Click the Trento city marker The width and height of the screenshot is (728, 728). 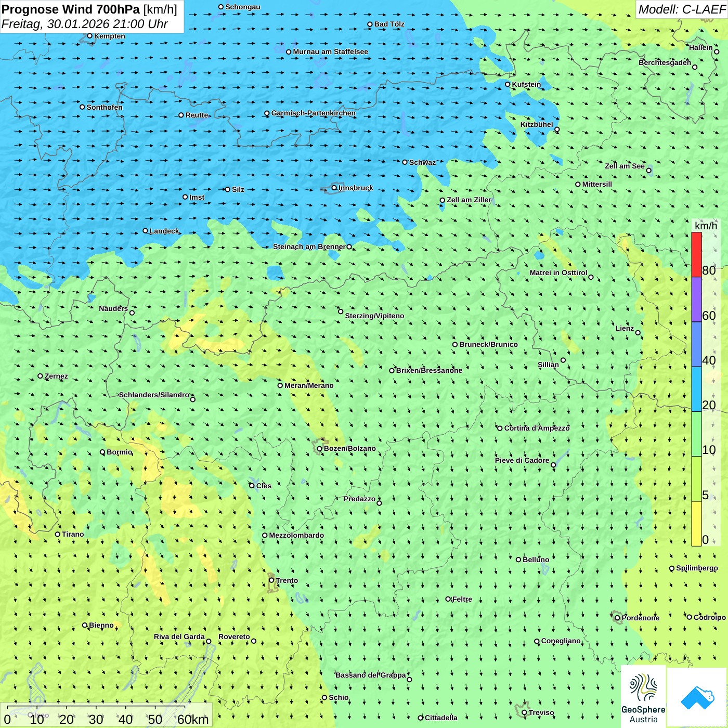click(271, 580)
